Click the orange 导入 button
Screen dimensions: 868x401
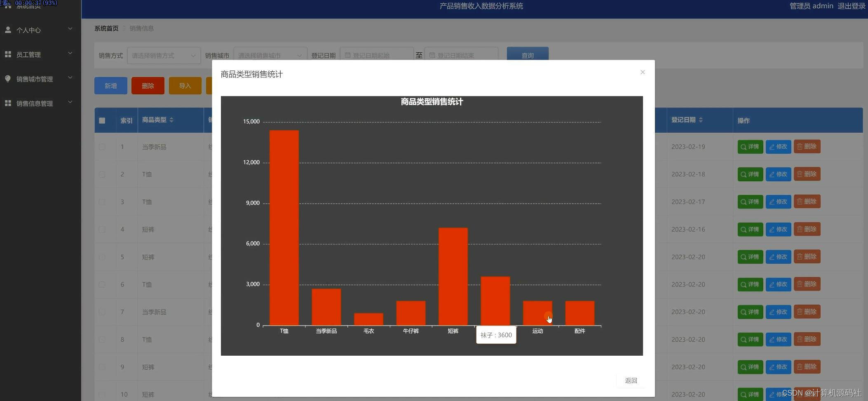click(185, 86)
